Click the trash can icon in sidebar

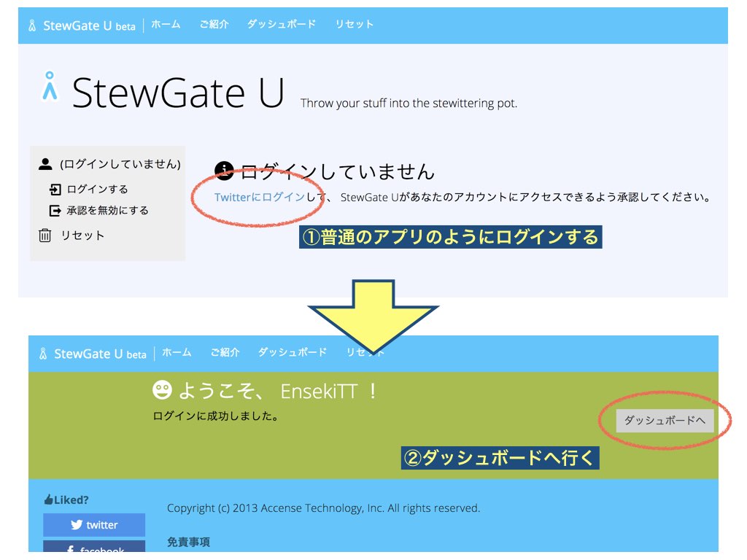44,236
